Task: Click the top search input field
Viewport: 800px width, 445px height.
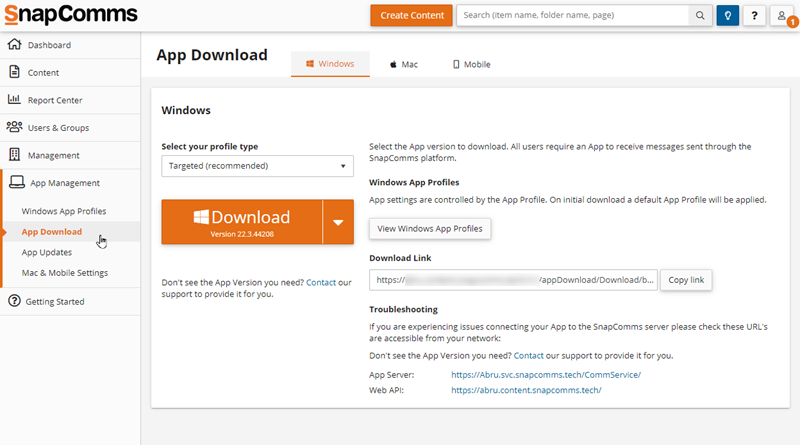Action: pos(572,15)
